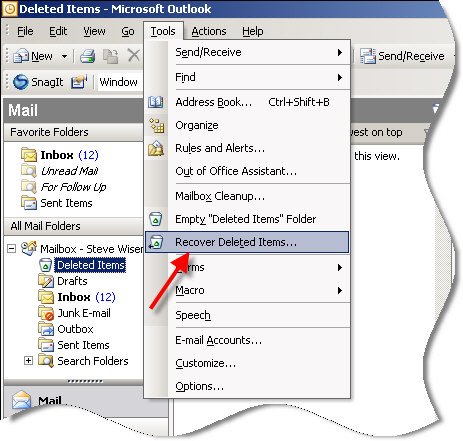
Task: Expand the Macro submenu
Action: tap(247, 290)
